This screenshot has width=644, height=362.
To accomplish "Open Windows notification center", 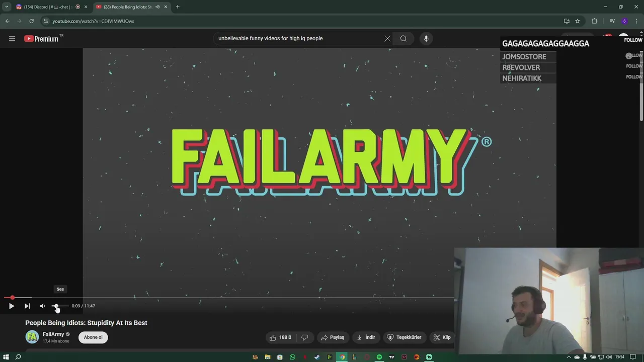I will (633, 357).
